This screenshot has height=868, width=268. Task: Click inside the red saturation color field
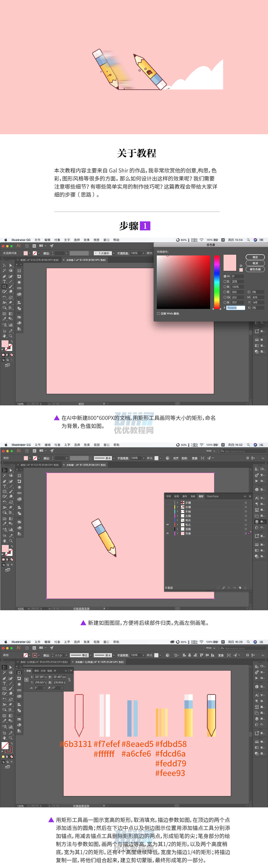183,282
